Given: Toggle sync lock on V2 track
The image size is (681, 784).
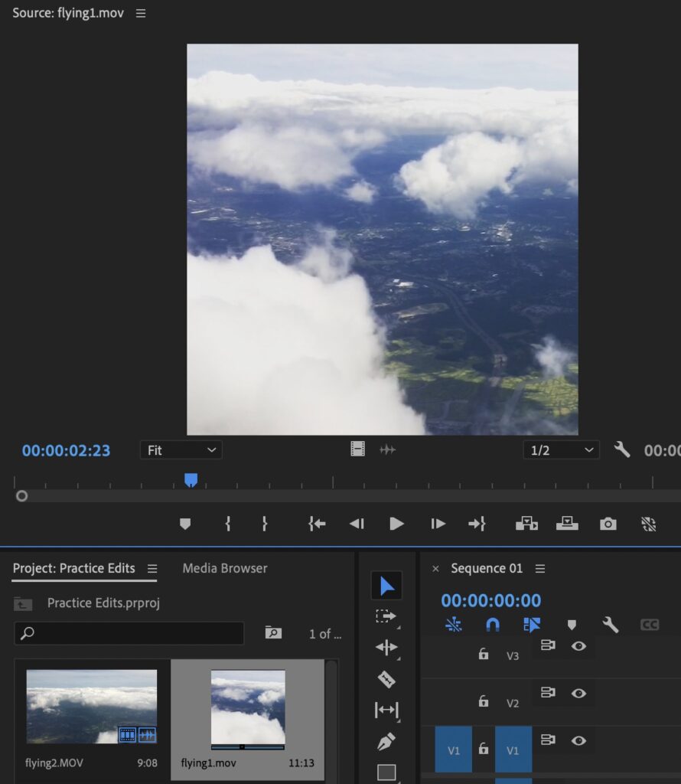Looking at the screenshot, I should [x=548, y=692].
